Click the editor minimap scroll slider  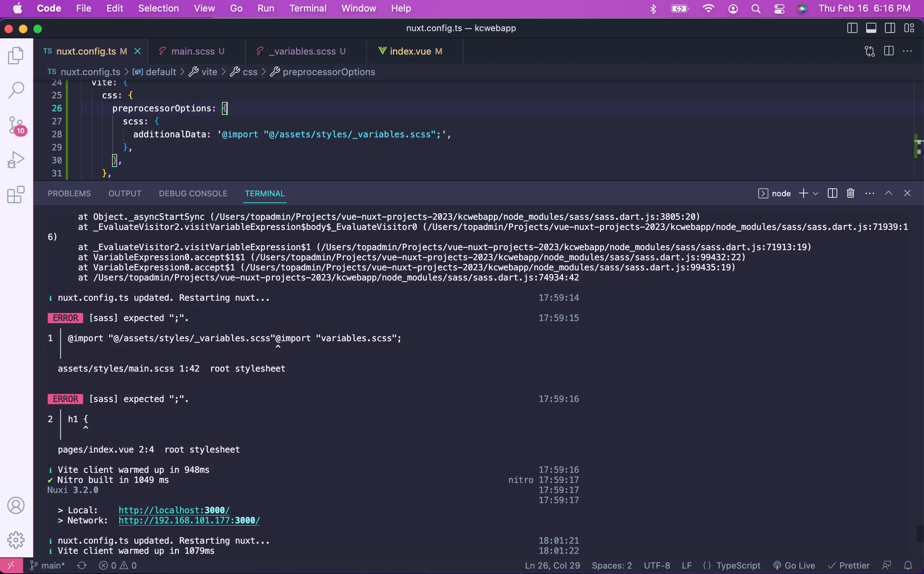918,146
